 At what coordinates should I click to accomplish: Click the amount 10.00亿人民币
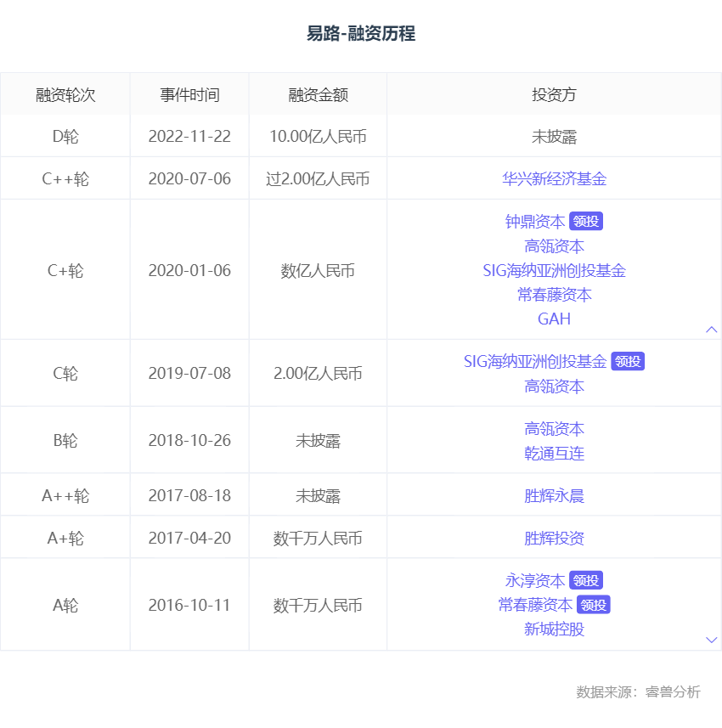pos(318,137)
